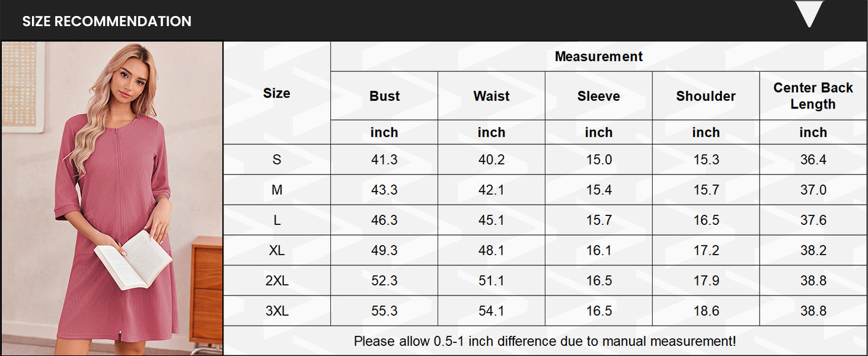
Task: Click the M size row label
Action: 276,190
